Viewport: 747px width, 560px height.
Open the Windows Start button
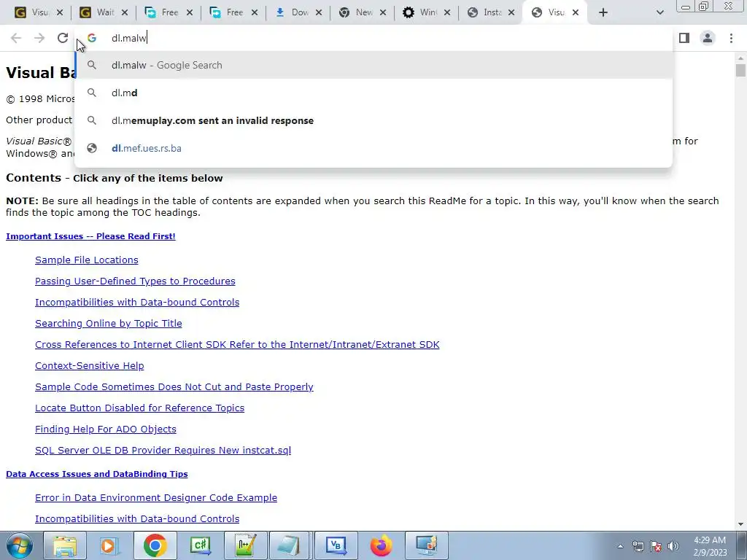[20, 545]
